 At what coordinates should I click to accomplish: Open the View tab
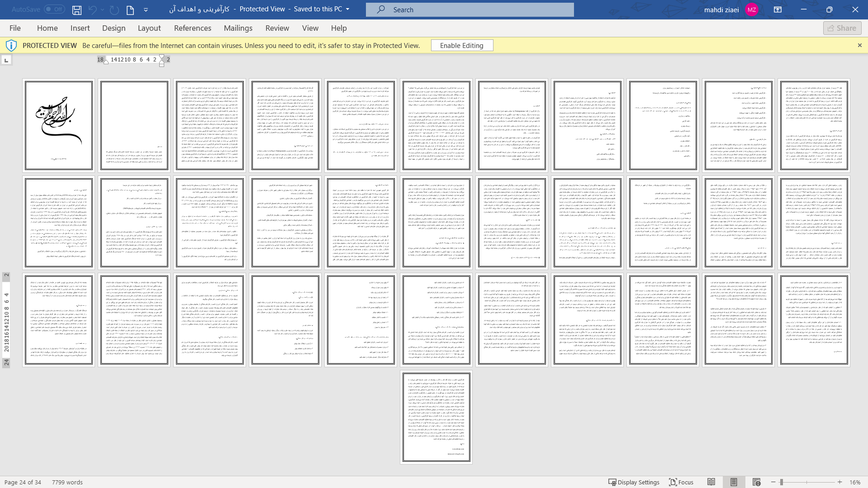click(x=310, y=28)
